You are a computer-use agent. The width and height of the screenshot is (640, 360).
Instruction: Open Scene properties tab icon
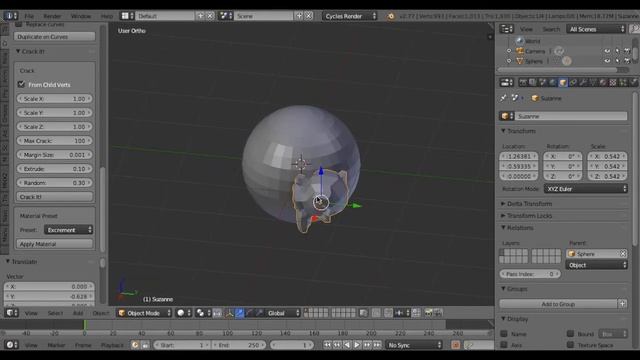coord(543,82)
